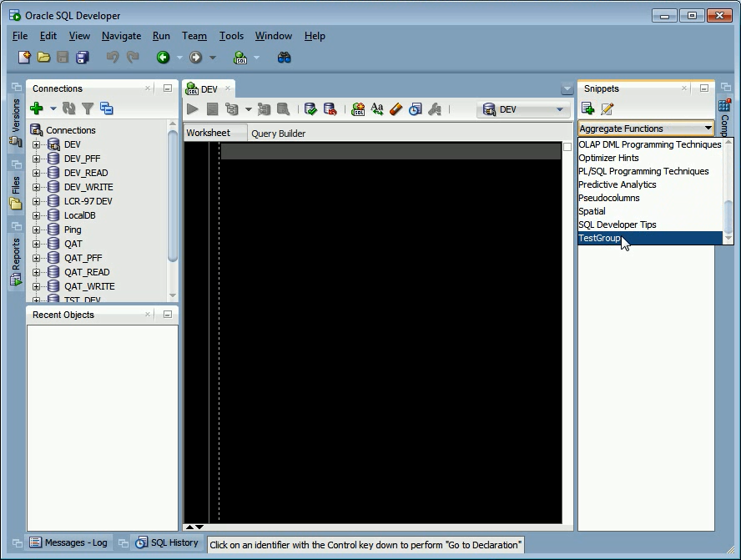
Task: Open the Navigate menu
Action: click(122, 36)
